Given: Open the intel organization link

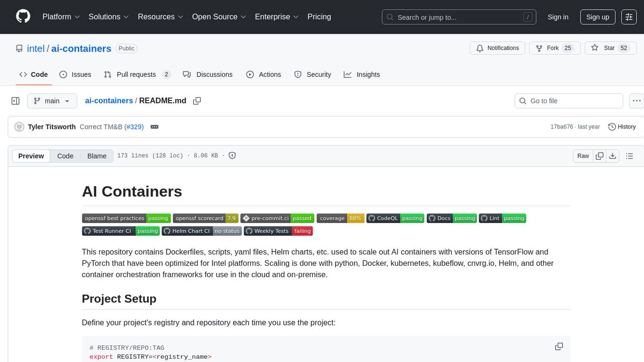Looking at the screenshot, I should coord(36,48).
